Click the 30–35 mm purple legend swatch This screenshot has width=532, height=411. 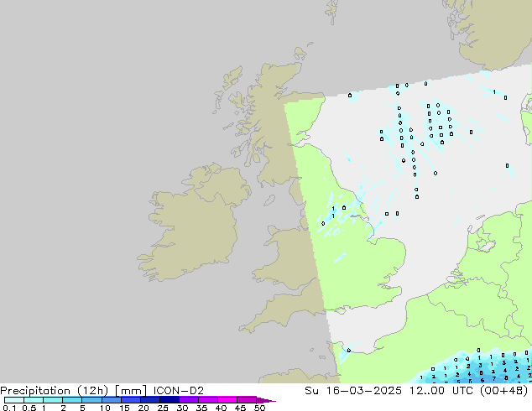pos(189,400)
